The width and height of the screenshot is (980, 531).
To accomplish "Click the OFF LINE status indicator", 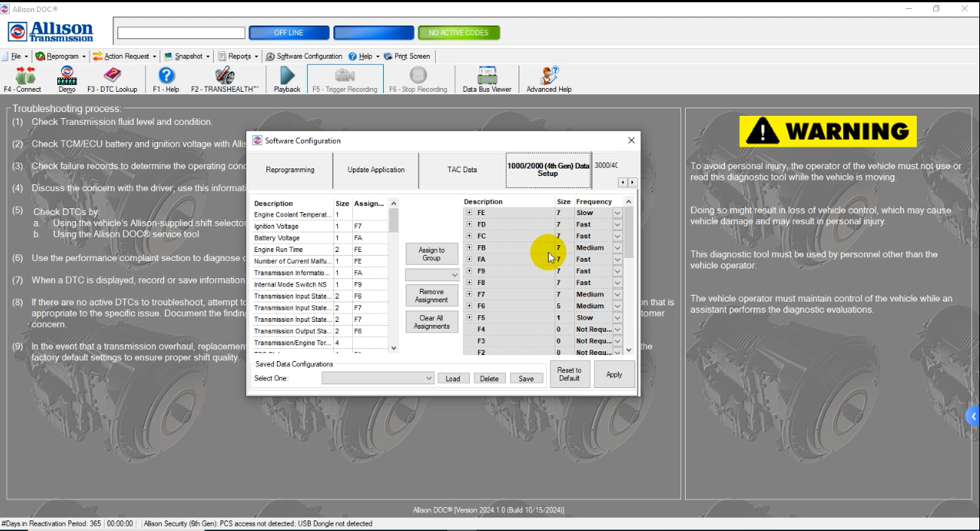I will (x=289, y=33).
